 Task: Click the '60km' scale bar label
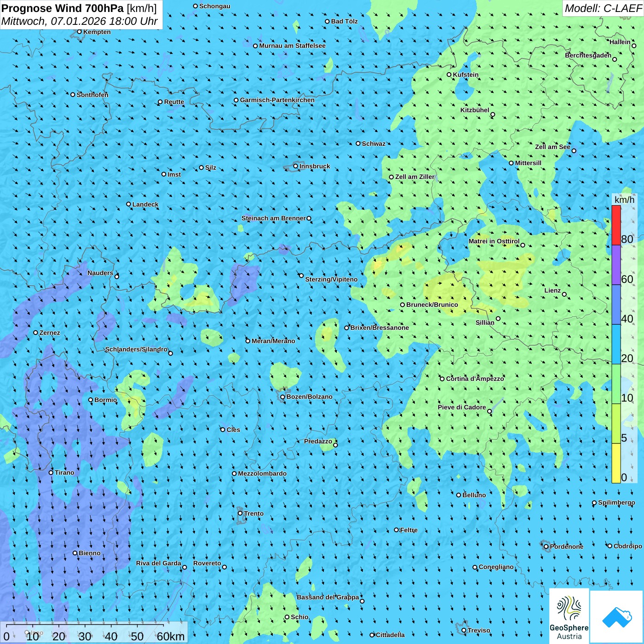click(171, 636)
